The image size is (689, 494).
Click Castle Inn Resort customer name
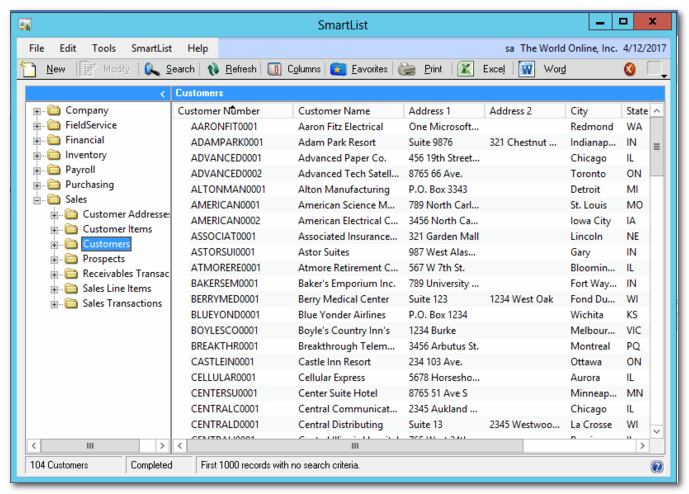click(334, 362)
